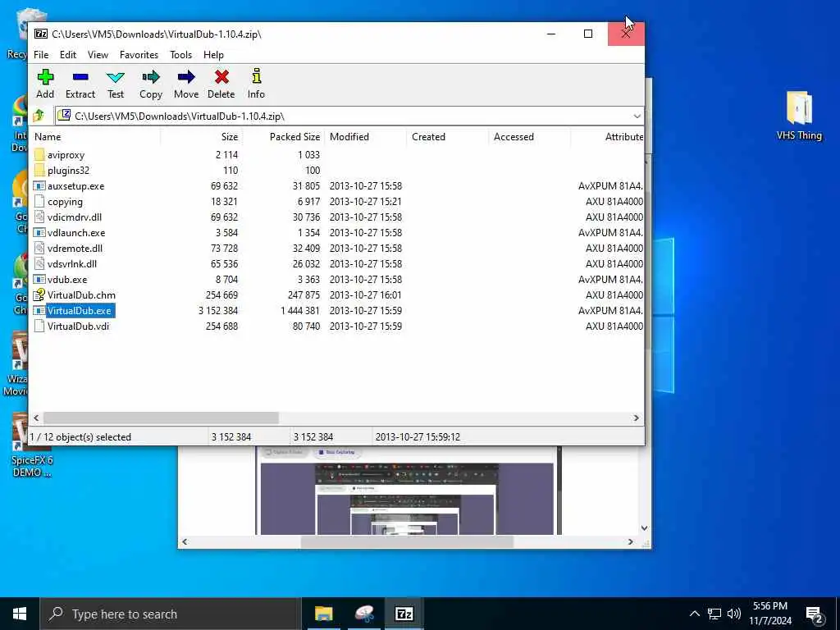The width and height of the screenshot is (840, 630).
Task: Click the 2013-10-27 16:01 modified date
Action: point(365,295)
